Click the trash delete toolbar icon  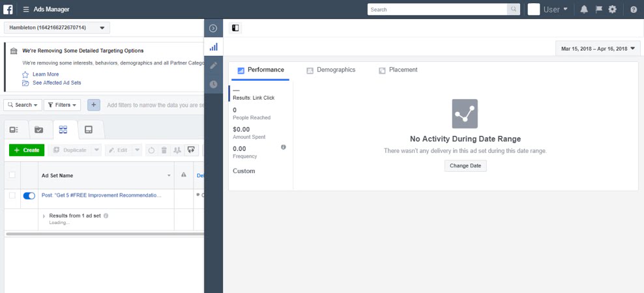[x=164, y=150]
